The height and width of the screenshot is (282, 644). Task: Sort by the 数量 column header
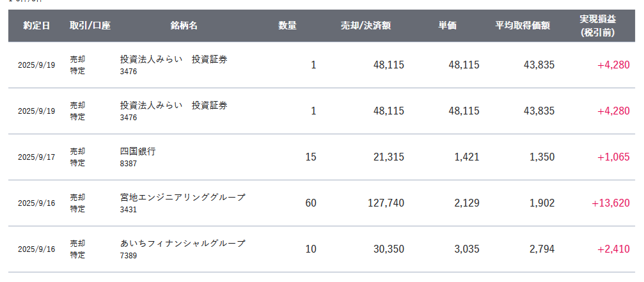pos(288,26)
